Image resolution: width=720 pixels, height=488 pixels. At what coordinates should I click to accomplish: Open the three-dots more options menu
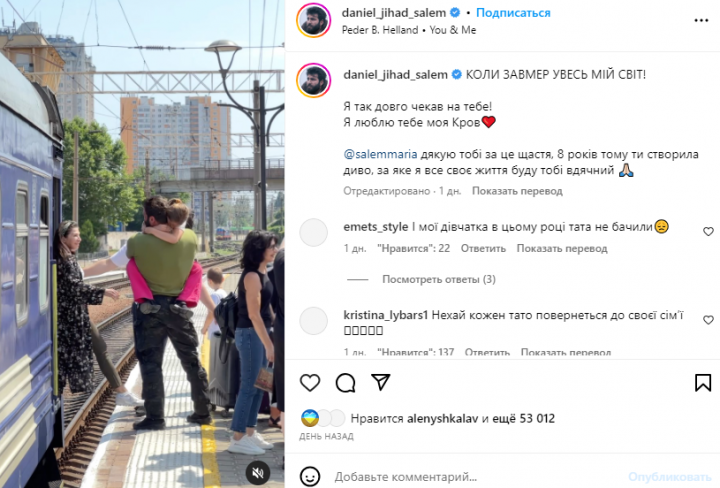coord(701,21)
